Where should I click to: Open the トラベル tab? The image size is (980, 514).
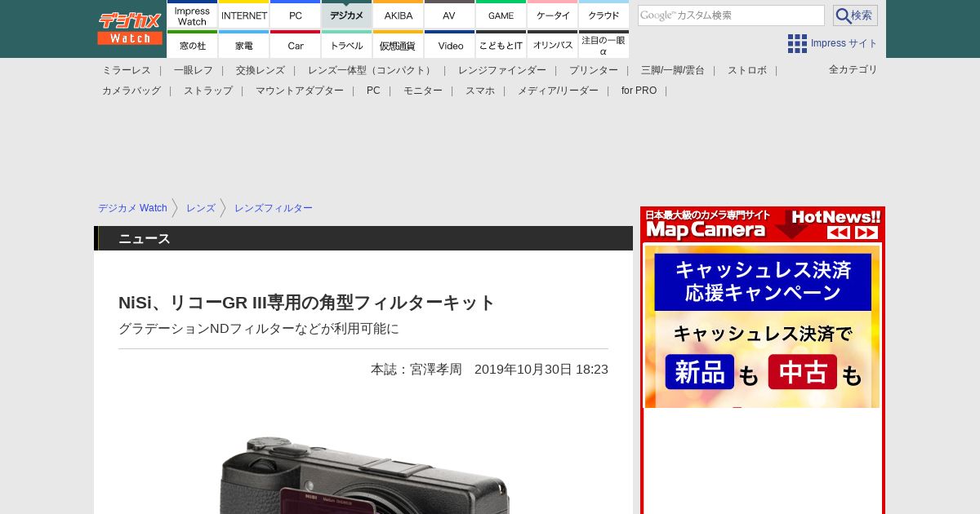347,44
